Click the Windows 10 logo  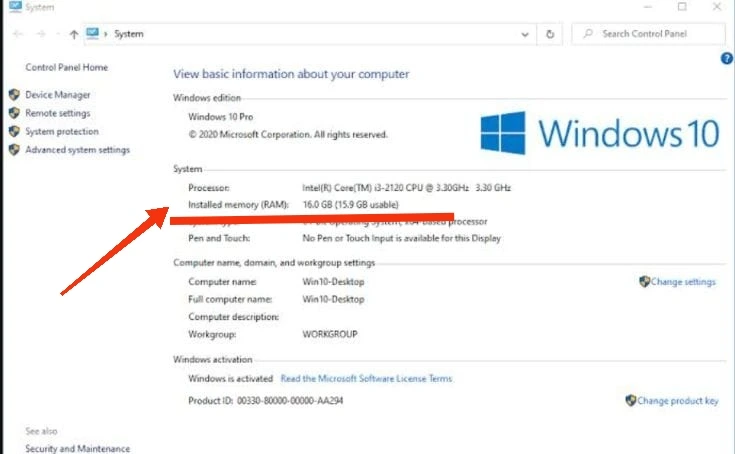pyautogui.click(x=600, y=133)
